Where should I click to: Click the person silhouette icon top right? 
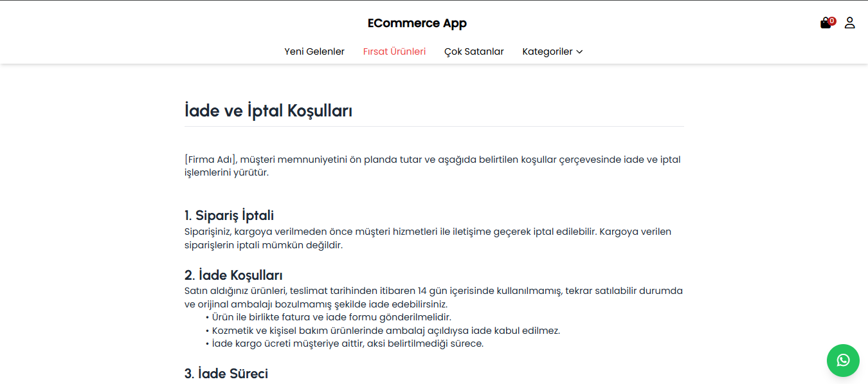pyautogui.click(x=850, y=23)
